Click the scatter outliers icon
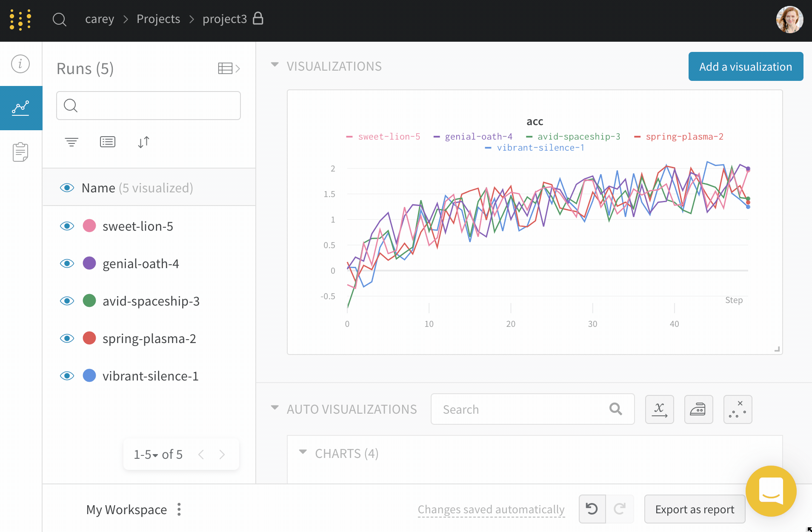This screenshot has width=812, height=532. pyautogui.click(x=738, y=409)
